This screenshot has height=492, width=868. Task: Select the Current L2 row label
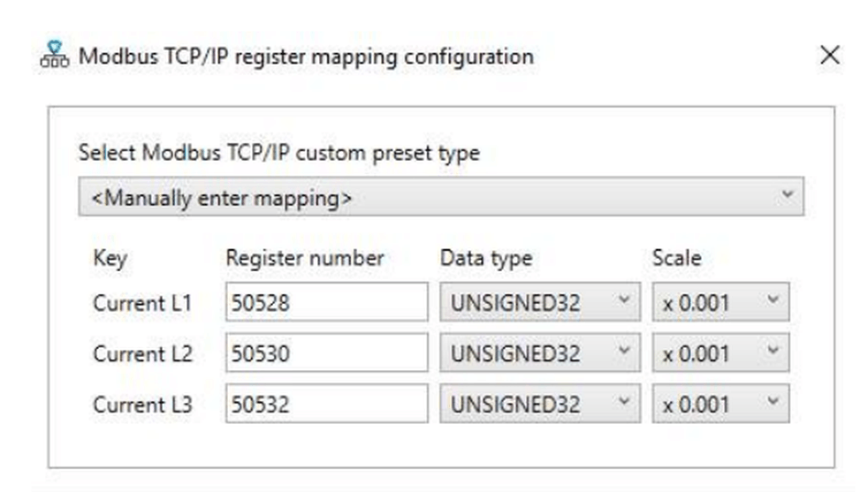pos(142,353)
